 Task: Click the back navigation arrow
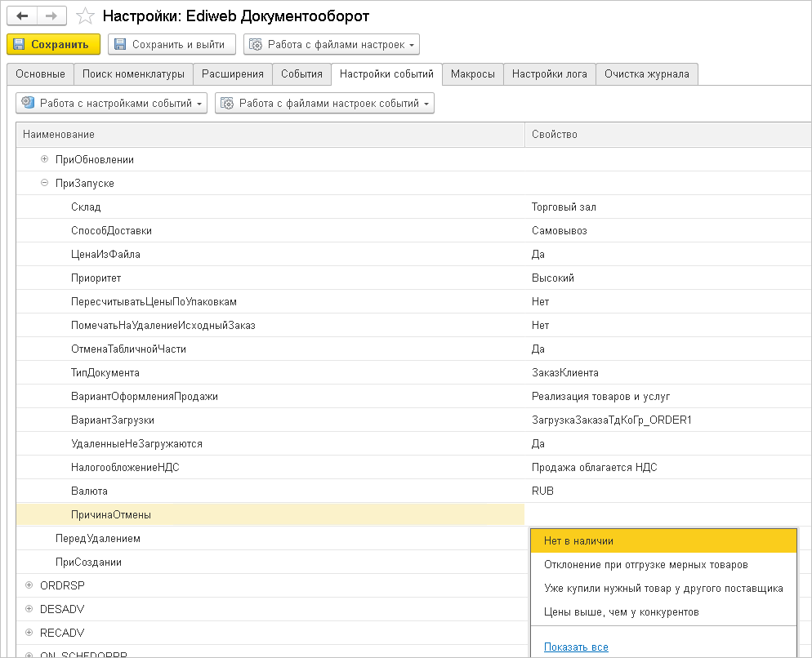[x=22, y=16]
